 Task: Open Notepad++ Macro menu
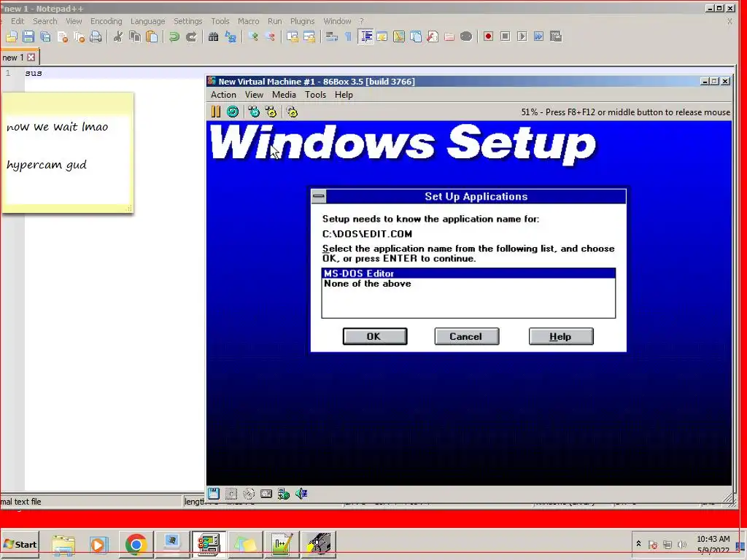tap(249, 21)
